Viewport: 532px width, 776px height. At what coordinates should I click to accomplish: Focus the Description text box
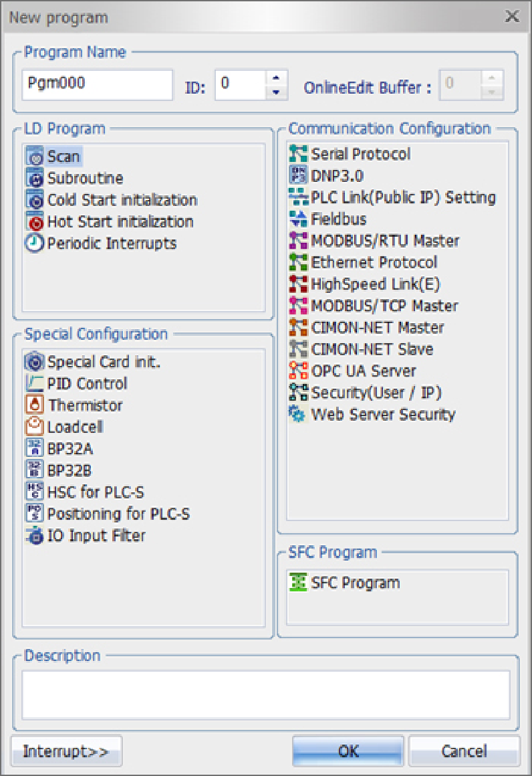tap(265, 694)
